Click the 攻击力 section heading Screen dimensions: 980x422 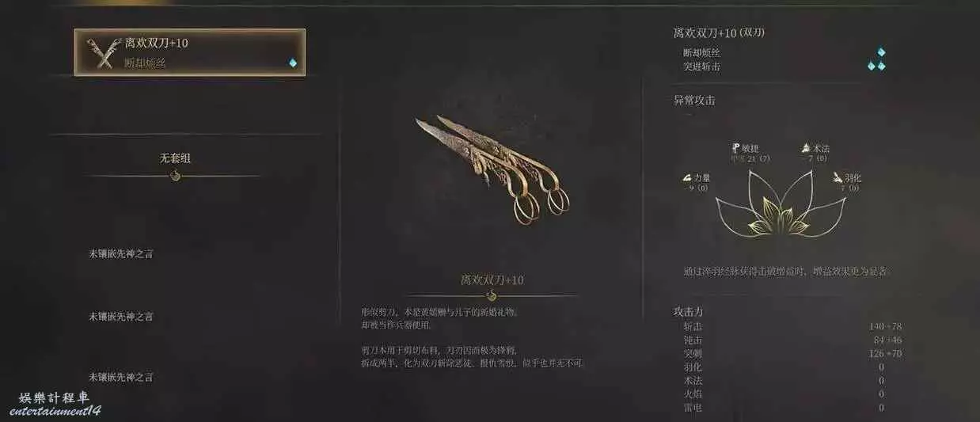click(688, 312)
